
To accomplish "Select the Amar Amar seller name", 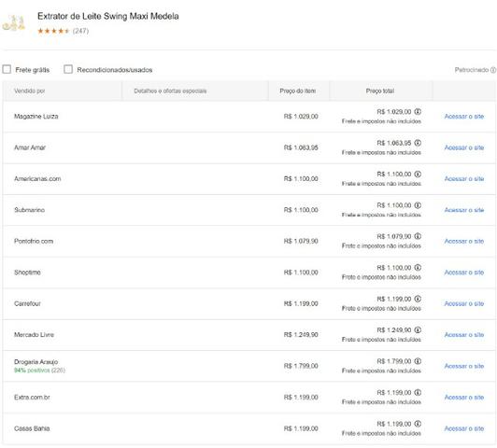I will coord(30,147).
